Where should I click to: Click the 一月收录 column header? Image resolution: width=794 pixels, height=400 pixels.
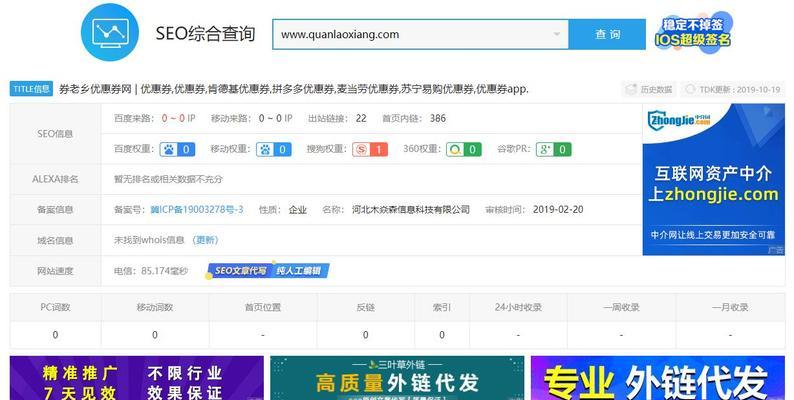(730, 307)
